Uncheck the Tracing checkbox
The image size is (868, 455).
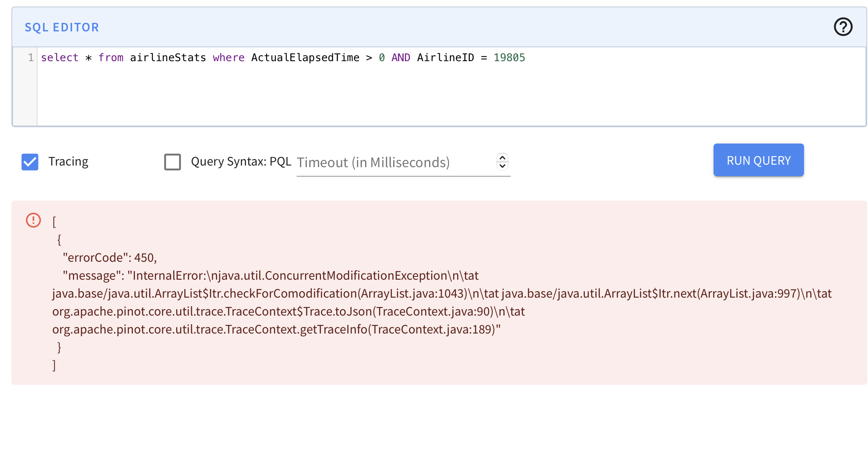pyautogui.click(x=30, y=162)
